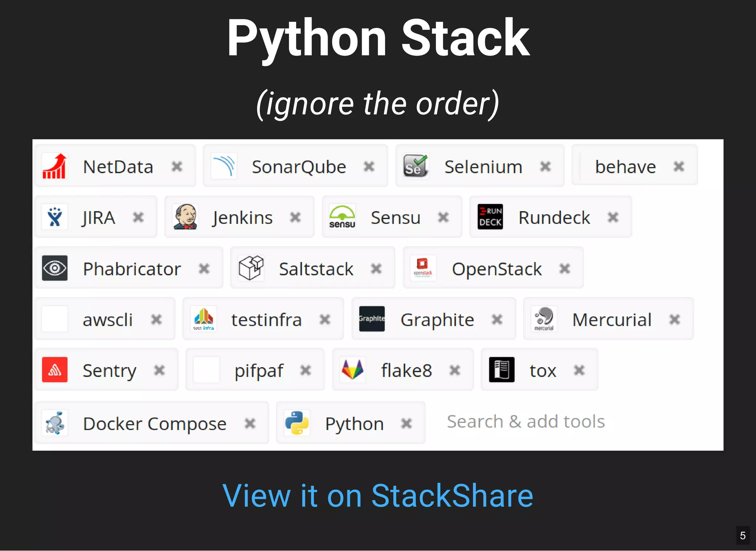Viewport: 756px width, 551px height.
Task: Click the Rundeck tag label
Action: 554,218
